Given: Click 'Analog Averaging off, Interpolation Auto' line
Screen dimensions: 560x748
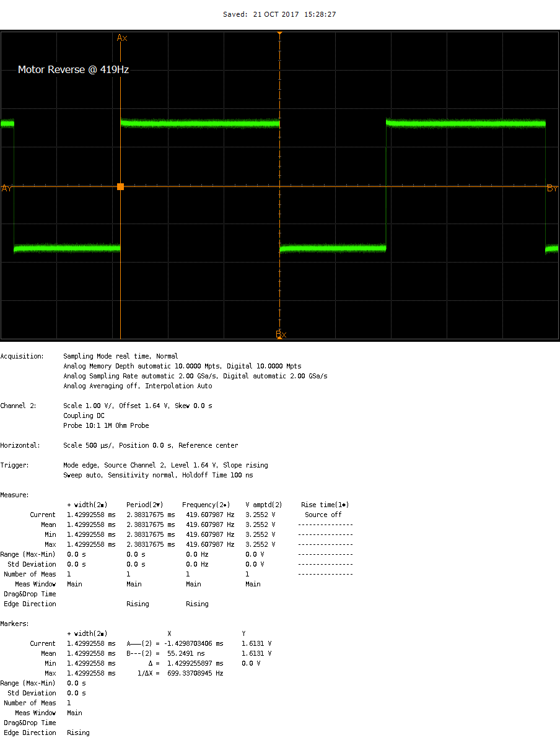Looking at the screenshot, I should pyautogui.click(x=138, y=386).
